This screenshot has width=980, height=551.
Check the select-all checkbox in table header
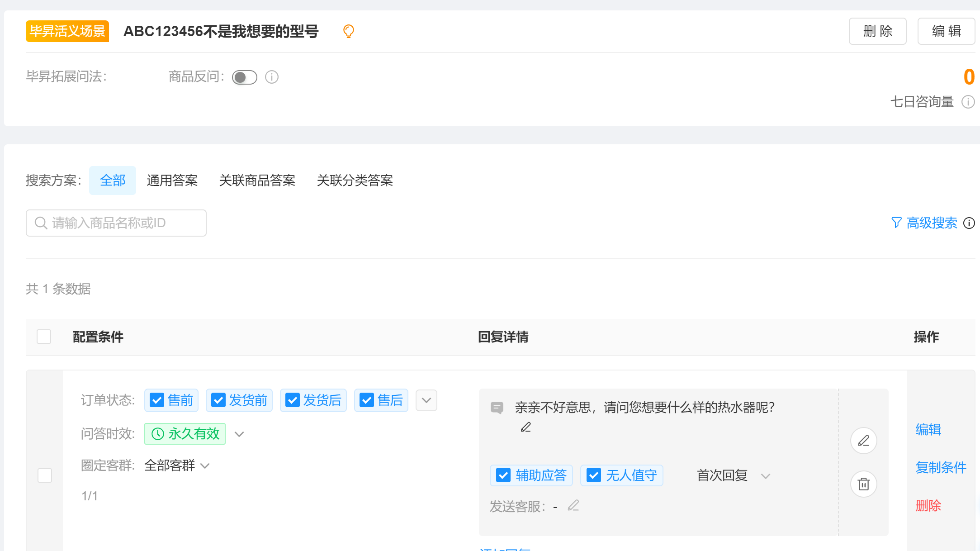(x=44, y=337)
